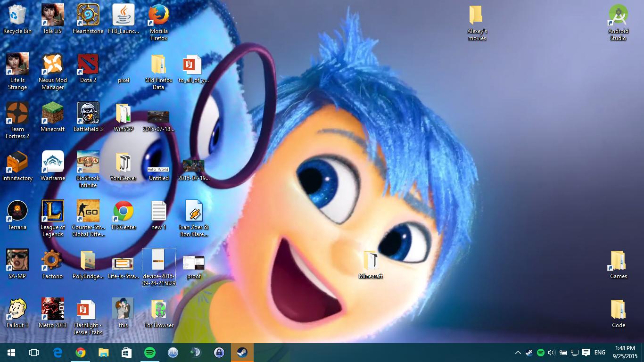This screenshot has width=644, height=362.
Task: Select the 2015-07-18 image thumbnail
Action: click(x=158, y=120)
